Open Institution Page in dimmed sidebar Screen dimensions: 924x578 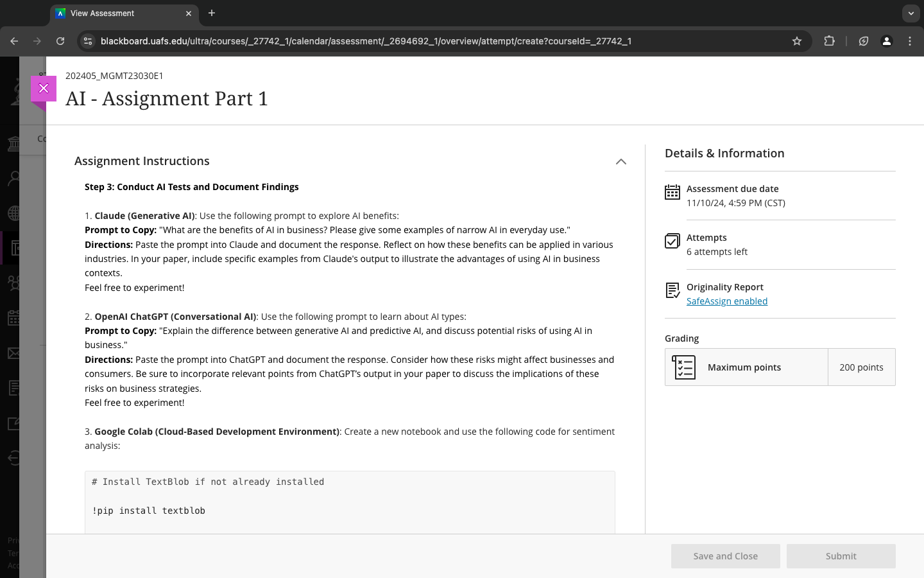(x=13, y=143)
